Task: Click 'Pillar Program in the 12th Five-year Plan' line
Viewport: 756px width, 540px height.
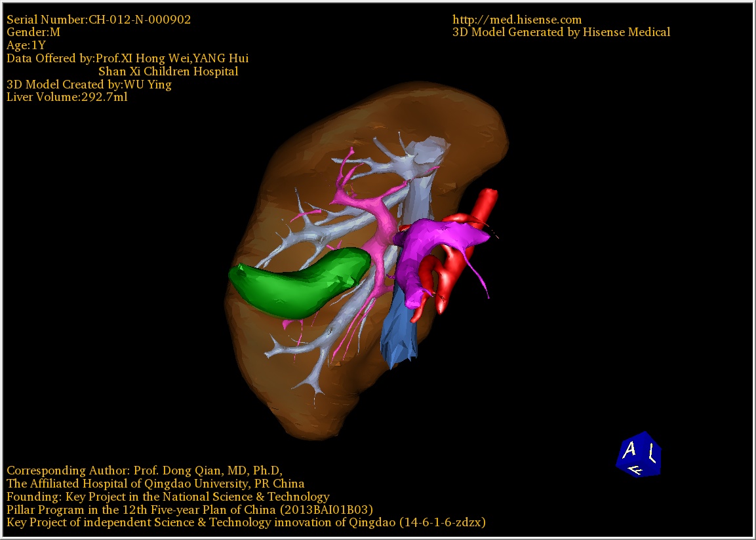Action: point(189,510)
